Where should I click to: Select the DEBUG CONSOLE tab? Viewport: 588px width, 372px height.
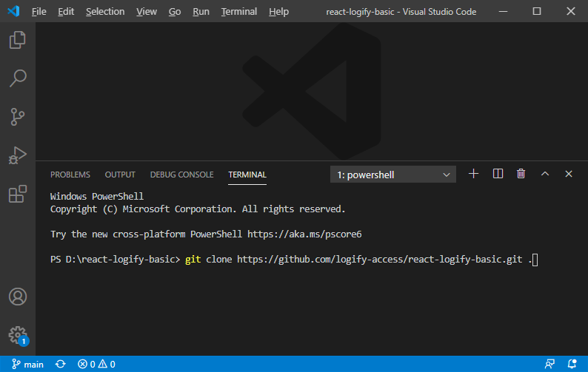(181, 175)
